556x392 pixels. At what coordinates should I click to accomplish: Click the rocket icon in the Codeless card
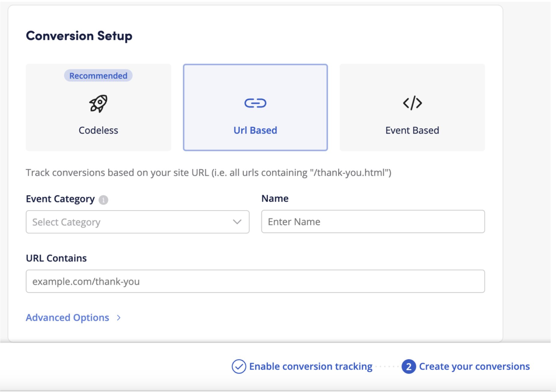tap(98, 103)
